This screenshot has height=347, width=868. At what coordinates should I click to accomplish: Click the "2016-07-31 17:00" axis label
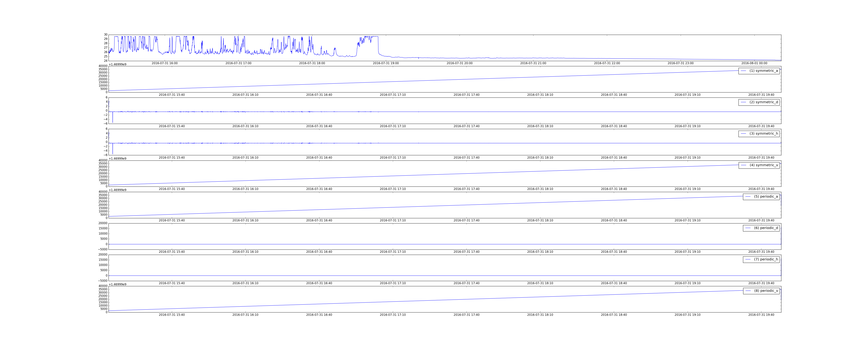pyautogui.click(x=238, y=63)
